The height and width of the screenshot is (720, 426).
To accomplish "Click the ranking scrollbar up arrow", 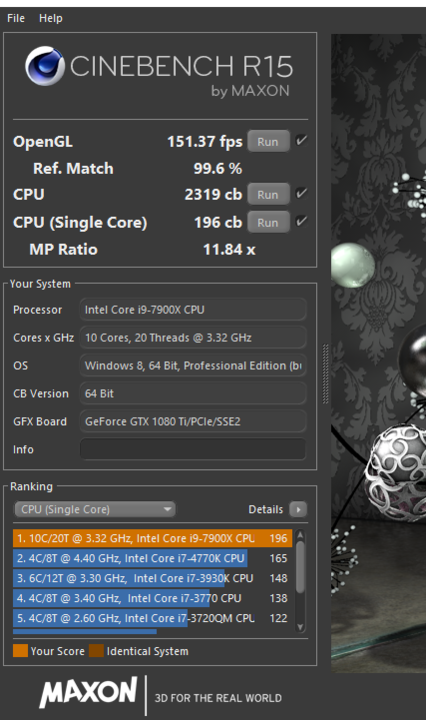I will pyautogui.click(x=300, y=535).
